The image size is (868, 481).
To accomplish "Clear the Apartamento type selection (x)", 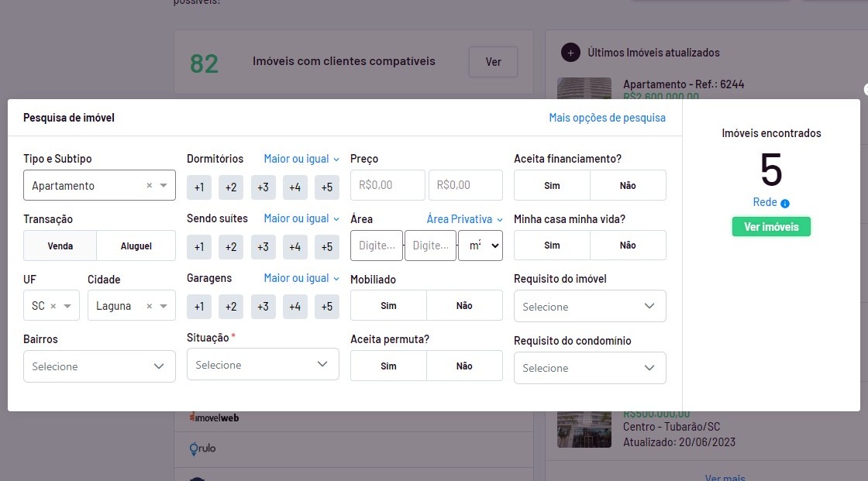I will pos(150,186).
